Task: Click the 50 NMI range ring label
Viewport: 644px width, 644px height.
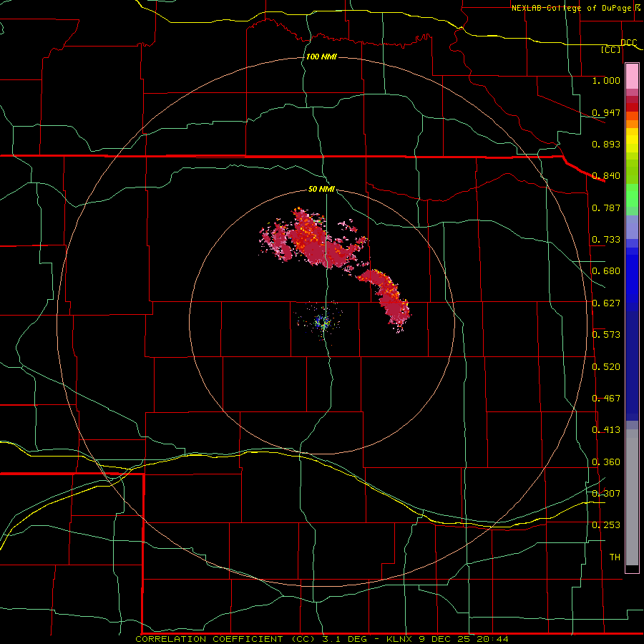Action: (x=321, y=189)
